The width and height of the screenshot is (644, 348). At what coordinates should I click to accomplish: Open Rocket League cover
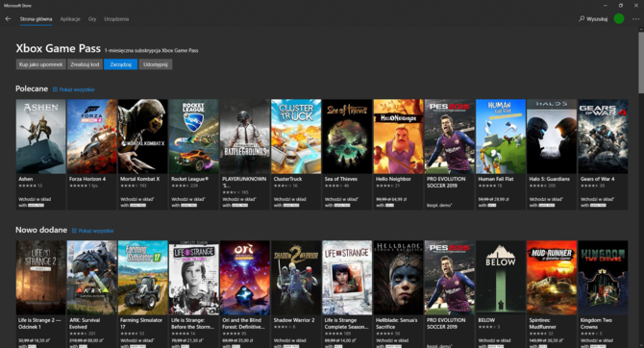coord(194,136)
